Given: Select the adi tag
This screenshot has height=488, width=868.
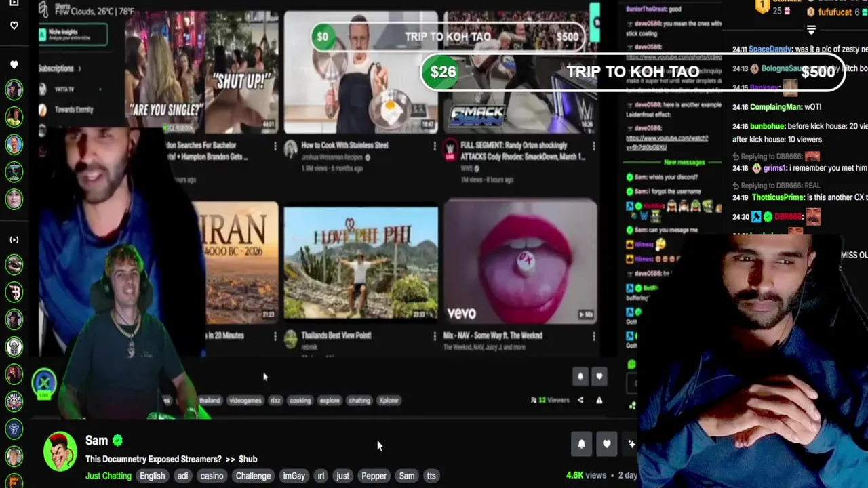Looking at the screenshot, I should pyautogui.click(x=182, y=476).
